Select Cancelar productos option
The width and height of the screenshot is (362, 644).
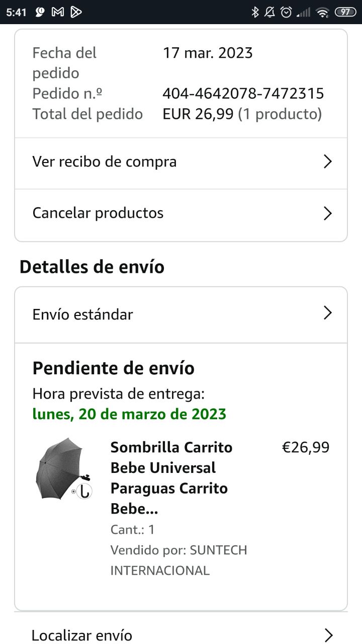click(98, 213)
